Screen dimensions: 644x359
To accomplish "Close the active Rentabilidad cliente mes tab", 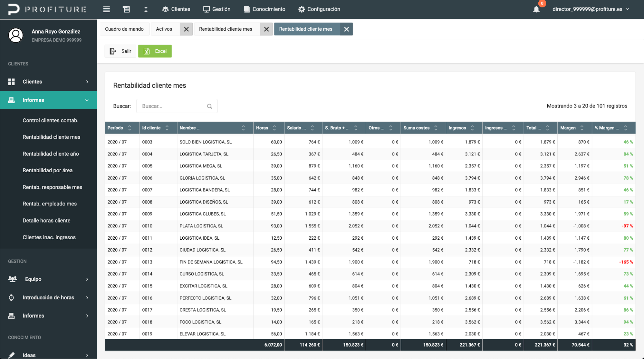I will point(346,29).
